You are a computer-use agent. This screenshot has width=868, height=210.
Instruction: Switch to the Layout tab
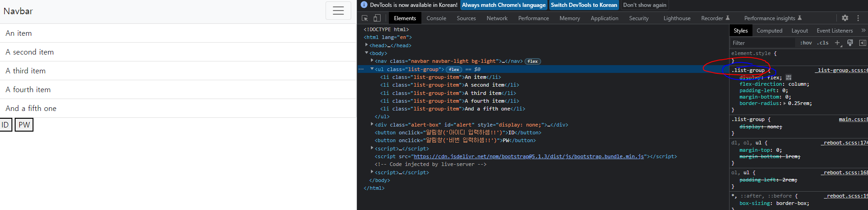800,31
